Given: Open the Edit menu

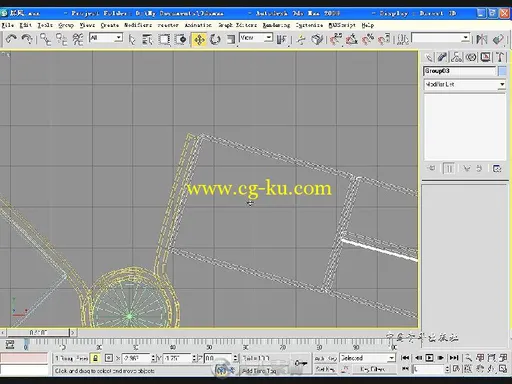Looking at the screenshot, I should [x=26, y=25].
